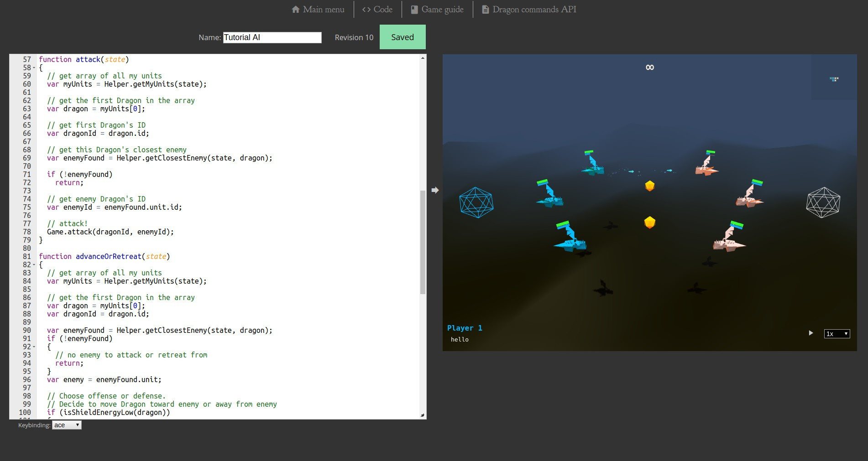
Task: Click '// no enemy to attack or retreat from'
Action: [x=131, y=355]
